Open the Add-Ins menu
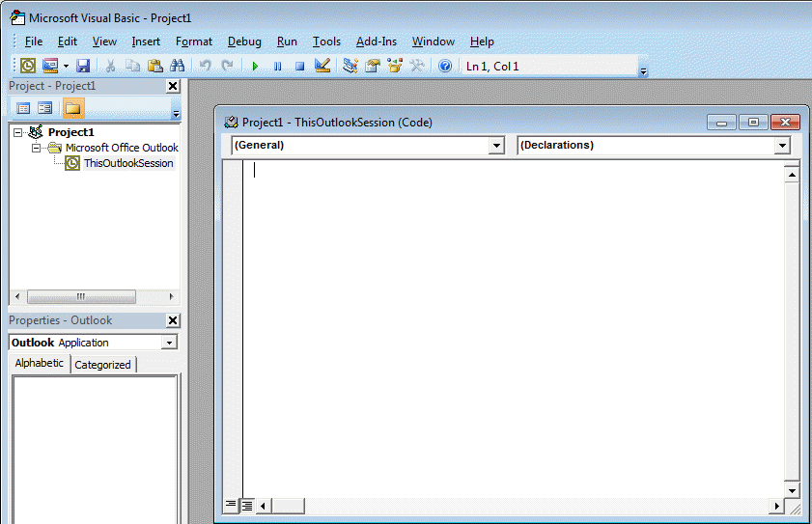 click(377, 41)
